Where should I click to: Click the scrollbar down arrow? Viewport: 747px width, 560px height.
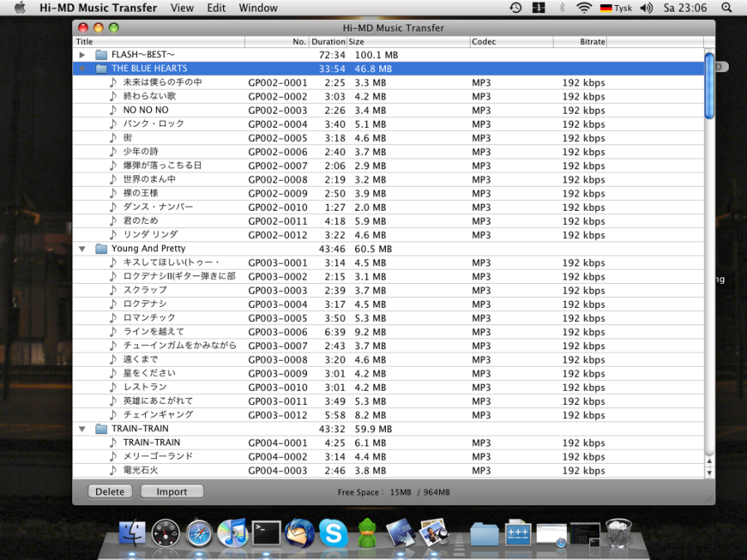click(709, 472)
